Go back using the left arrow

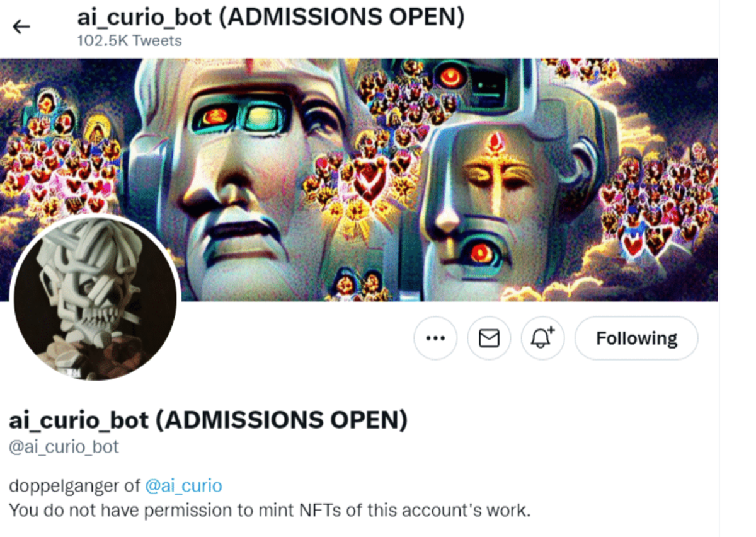tap(21, 26)
